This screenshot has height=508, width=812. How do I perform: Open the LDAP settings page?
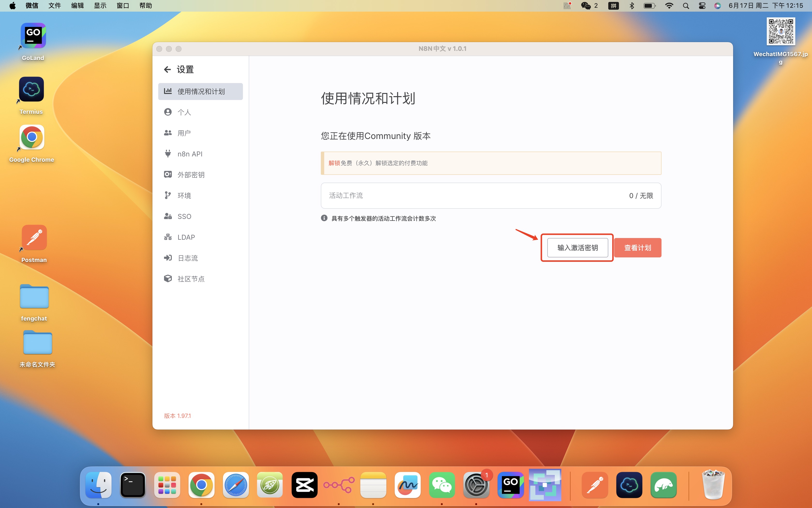(200, 237)
